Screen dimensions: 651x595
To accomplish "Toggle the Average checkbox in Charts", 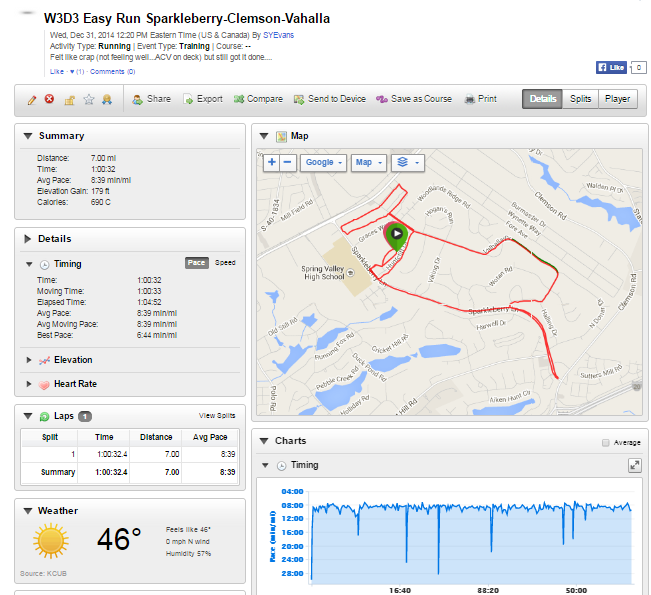I will (606, 442).
